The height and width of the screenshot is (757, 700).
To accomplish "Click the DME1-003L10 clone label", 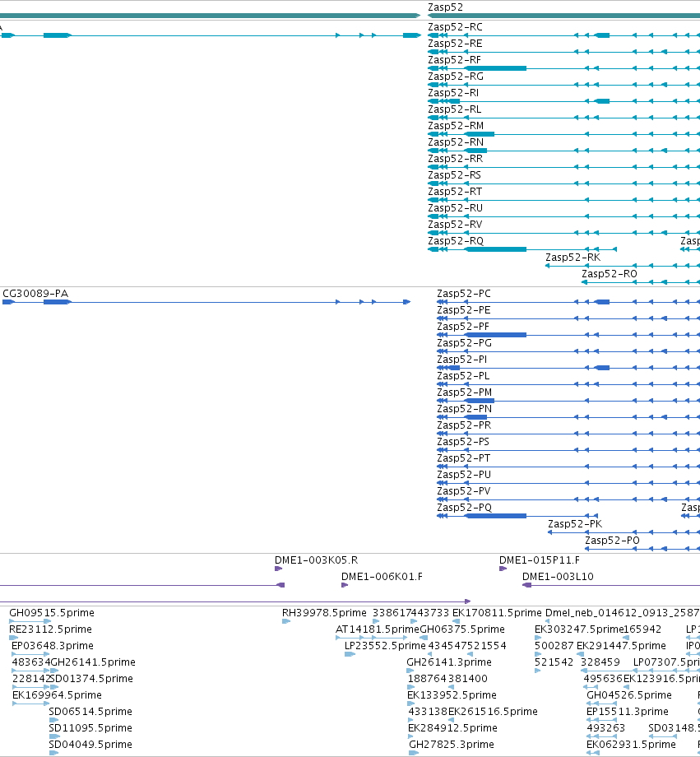I will [x=558, y=577].
